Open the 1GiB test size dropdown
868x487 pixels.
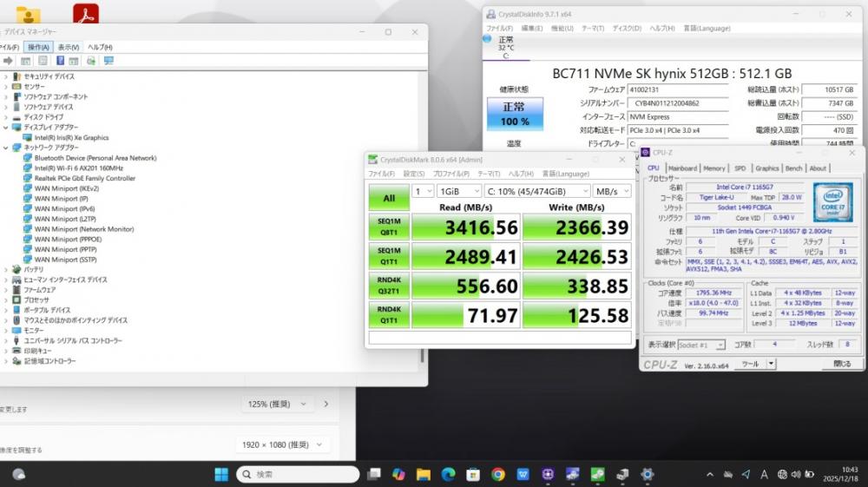tap(458, 191)
